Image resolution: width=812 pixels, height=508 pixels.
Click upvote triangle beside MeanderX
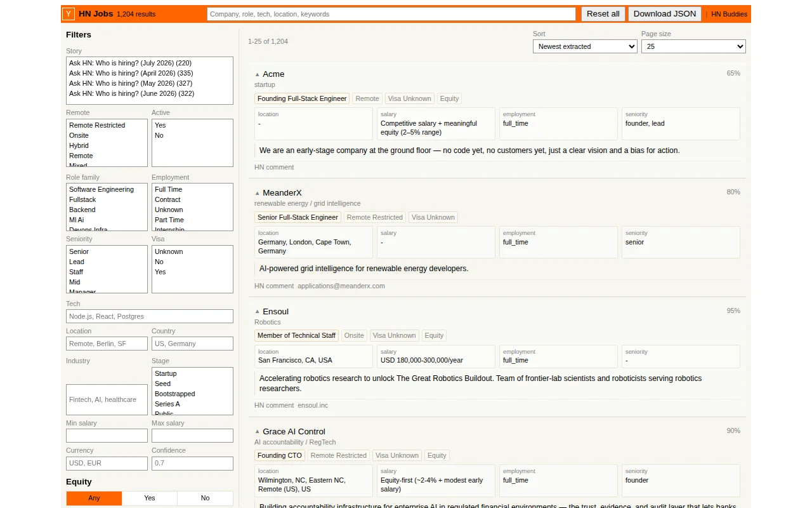(x=258, y=193)
